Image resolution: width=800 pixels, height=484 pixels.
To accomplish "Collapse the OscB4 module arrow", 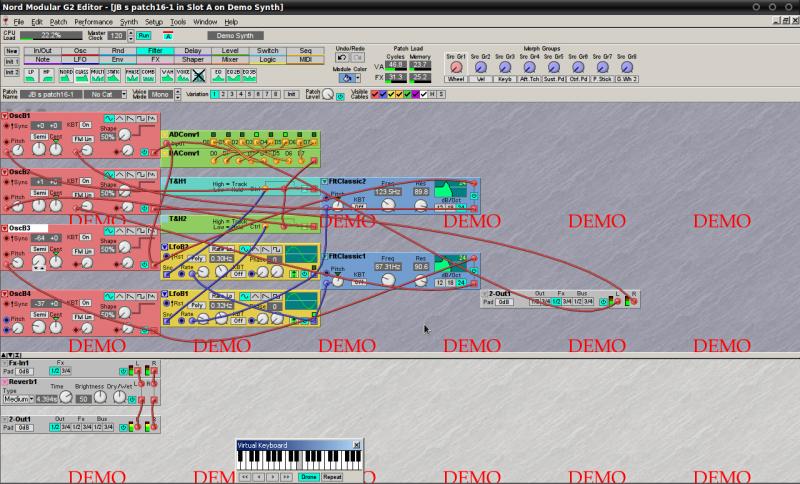I will pos(4,294).
